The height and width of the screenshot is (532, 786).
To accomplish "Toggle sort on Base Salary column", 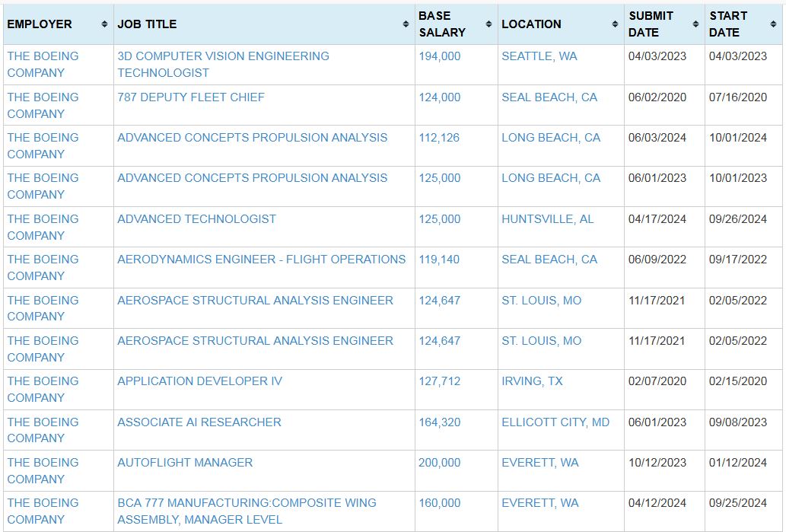I will tap(487, 24).
